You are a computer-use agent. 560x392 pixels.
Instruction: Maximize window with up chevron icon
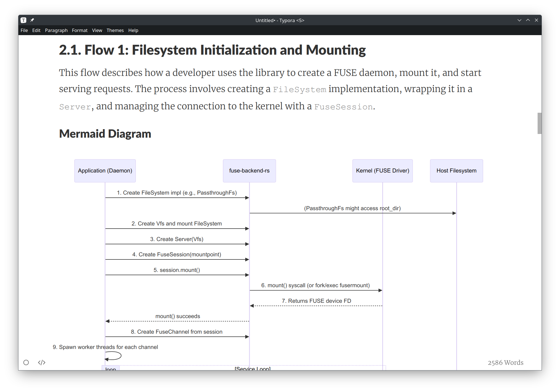click(x=528, y=20)
